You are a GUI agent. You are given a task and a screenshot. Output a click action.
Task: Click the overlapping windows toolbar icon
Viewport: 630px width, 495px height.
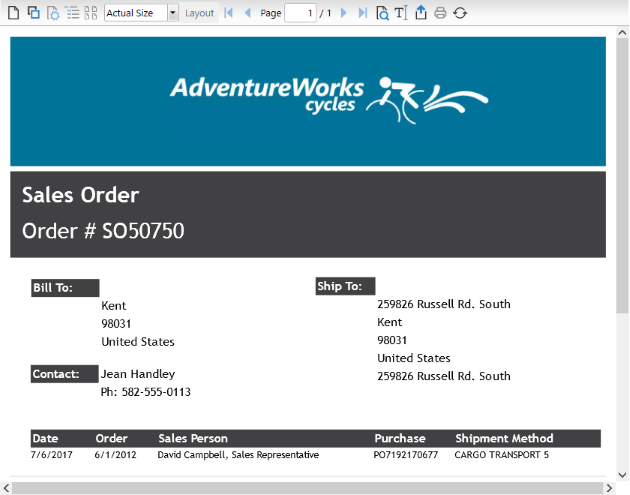point(33,13)
